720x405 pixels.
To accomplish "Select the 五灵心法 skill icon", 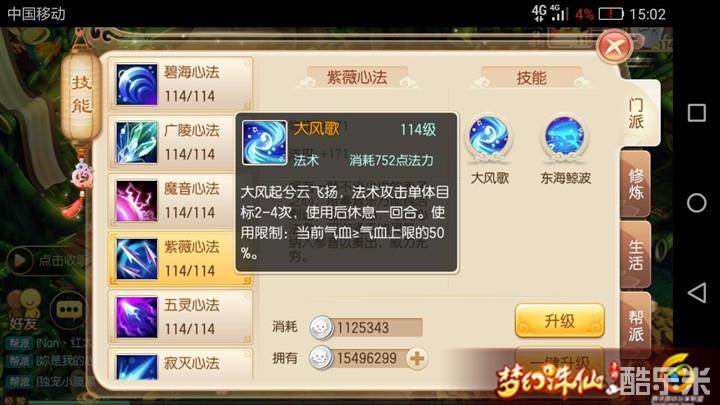I will coord(136,317).
